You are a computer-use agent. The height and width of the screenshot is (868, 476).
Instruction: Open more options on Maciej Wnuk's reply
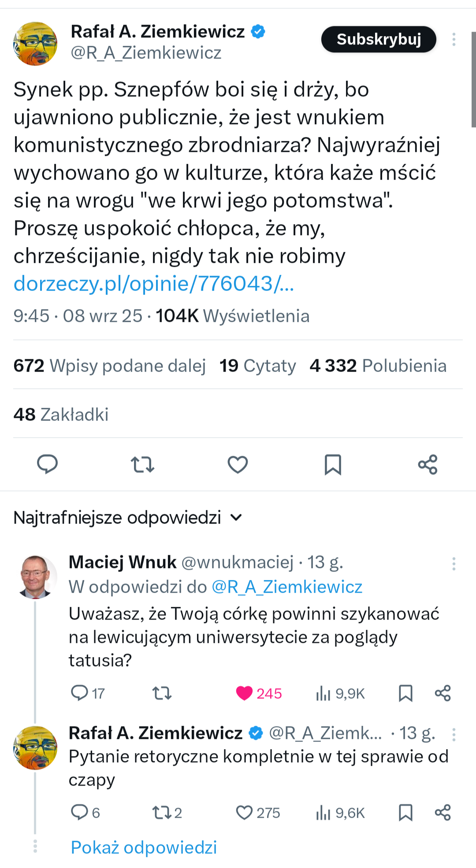click(454, 564)
